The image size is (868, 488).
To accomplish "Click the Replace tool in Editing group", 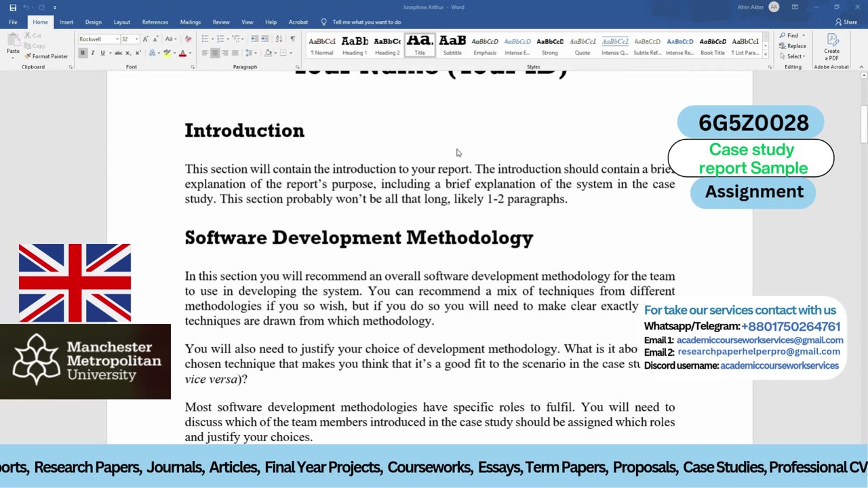I will tap(792, 46).
